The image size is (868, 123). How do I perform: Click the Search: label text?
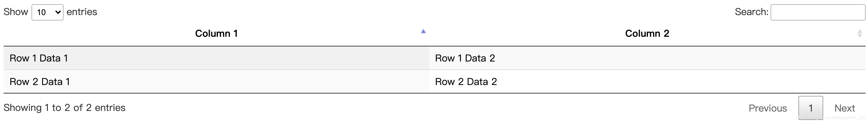click(x=751, y=12)
